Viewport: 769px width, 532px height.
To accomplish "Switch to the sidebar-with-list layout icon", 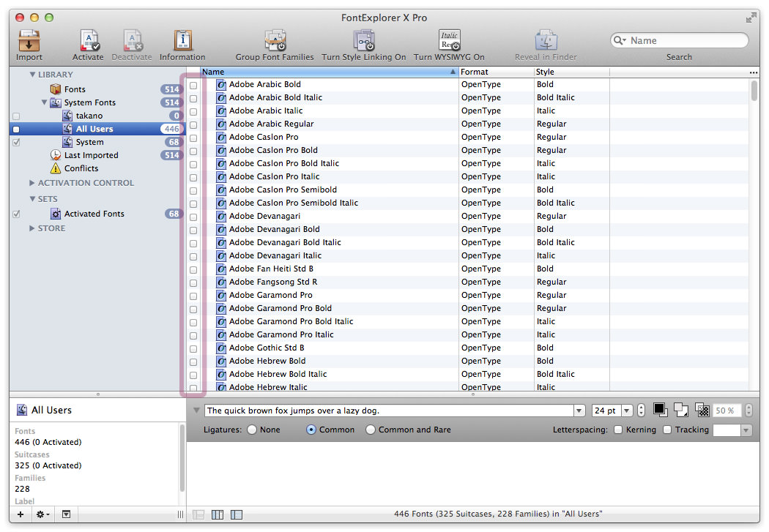I will (x=237, y=514).
